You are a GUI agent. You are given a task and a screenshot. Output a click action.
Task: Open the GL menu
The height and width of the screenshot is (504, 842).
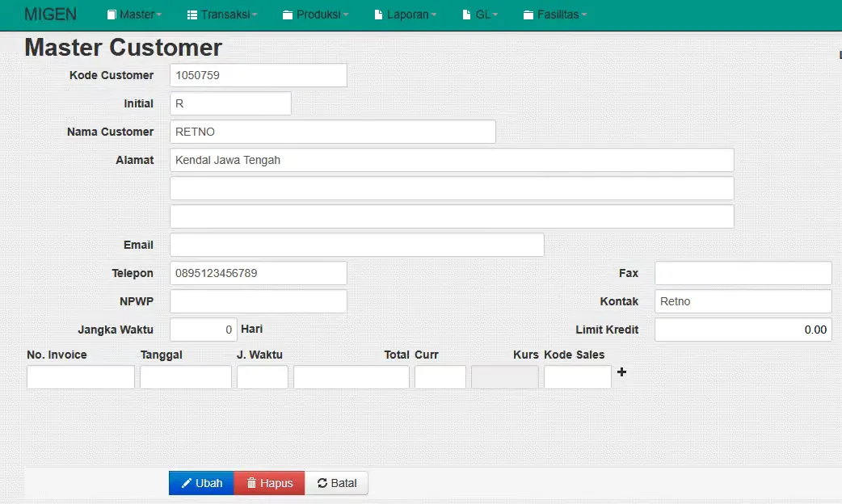click(480, 15)
